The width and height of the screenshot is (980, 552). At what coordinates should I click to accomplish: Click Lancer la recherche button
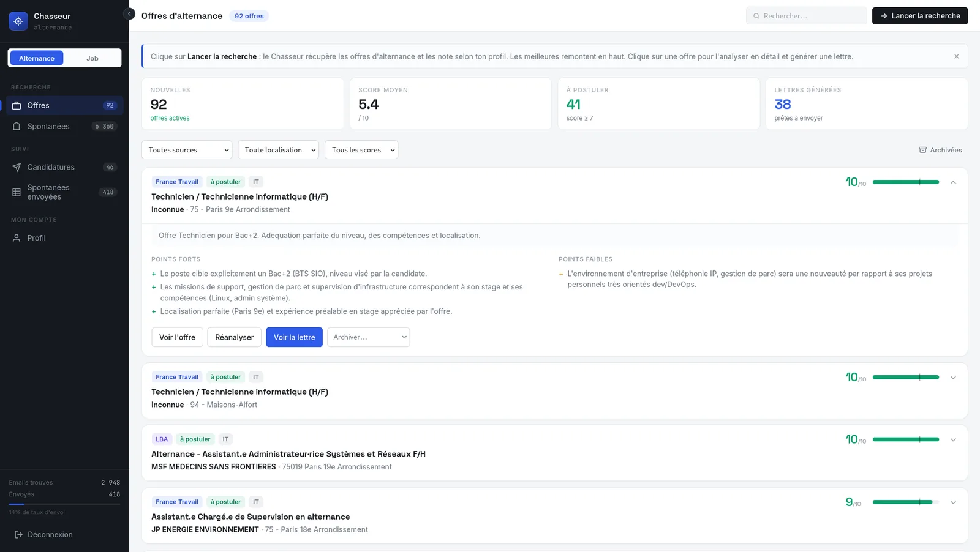click(x=920, y=16)
